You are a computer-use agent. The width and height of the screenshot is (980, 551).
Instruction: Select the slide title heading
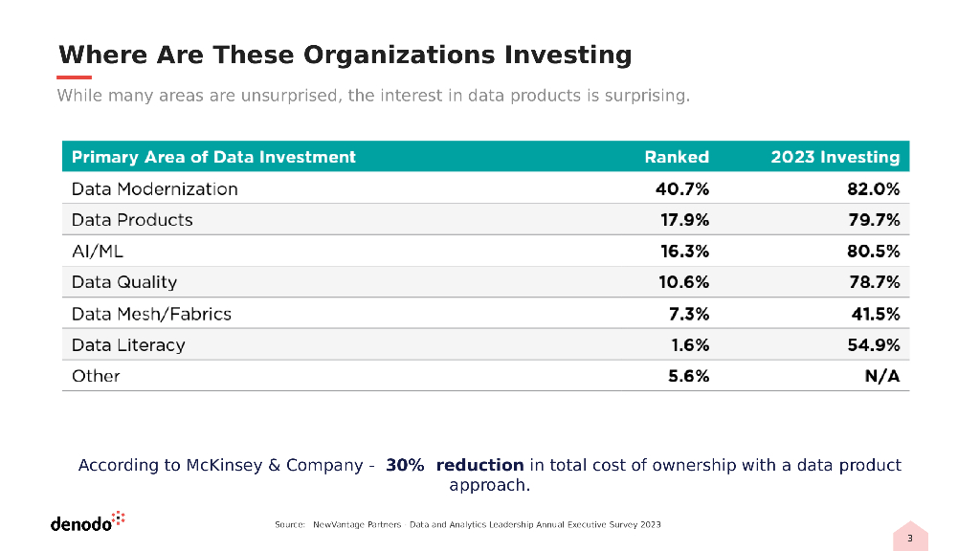click(345, 55)
